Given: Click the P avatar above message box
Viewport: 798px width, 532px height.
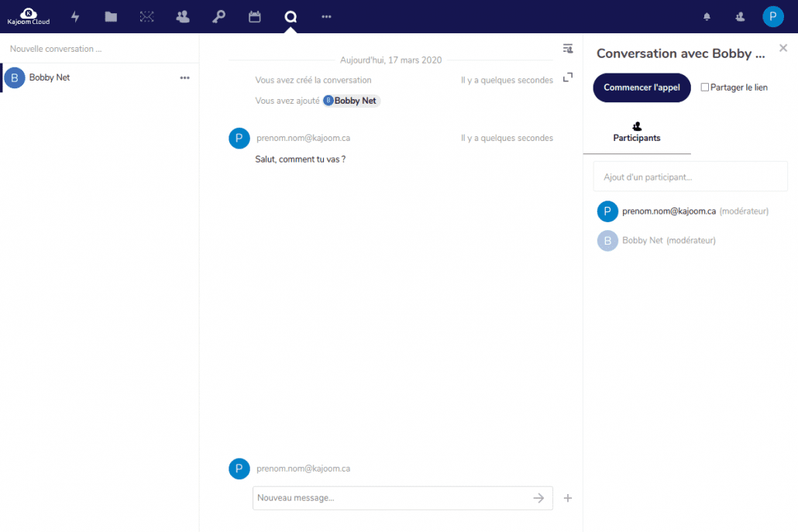Looking at the screenshot, I should click(239, 469).
